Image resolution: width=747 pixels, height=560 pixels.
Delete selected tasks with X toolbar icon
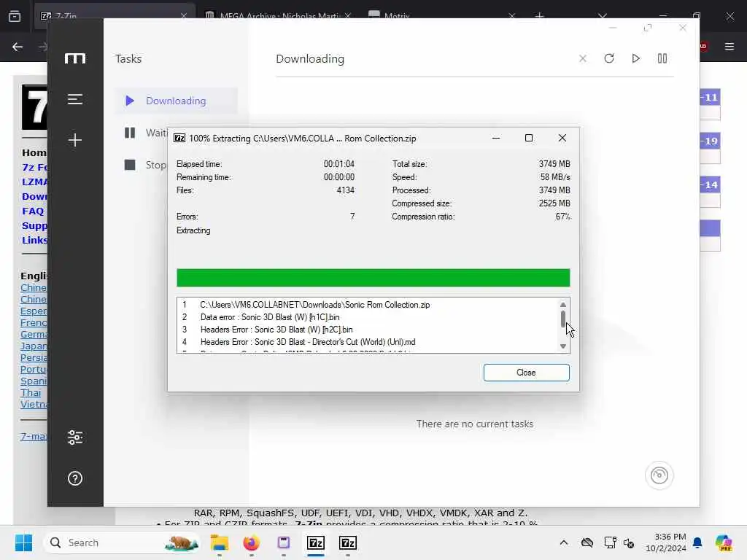pos(583,58)
